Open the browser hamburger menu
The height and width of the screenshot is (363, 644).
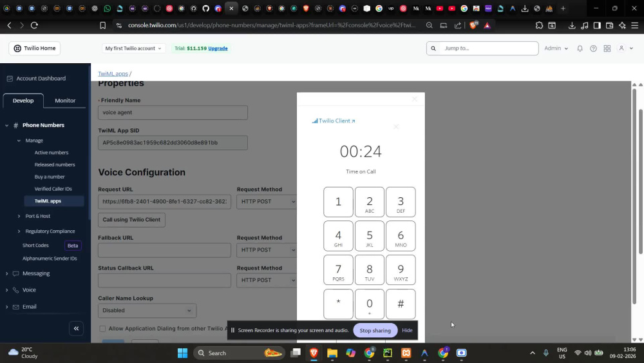pyautogui.click(x=634, y=26)
